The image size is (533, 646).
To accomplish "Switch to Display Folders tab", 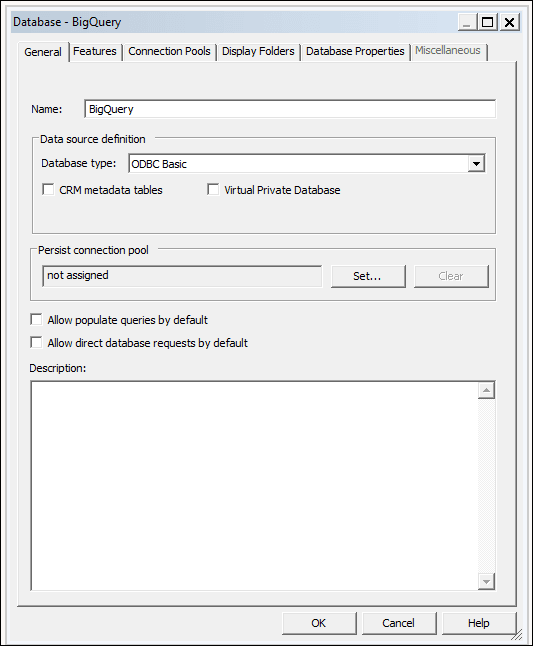I will pos(258,51).
